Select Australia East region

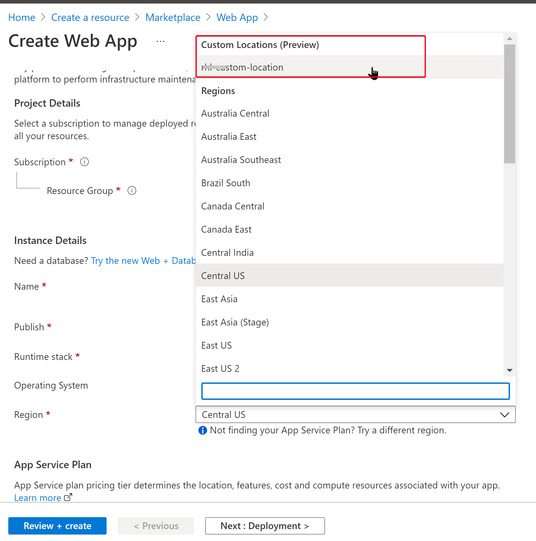349,137
